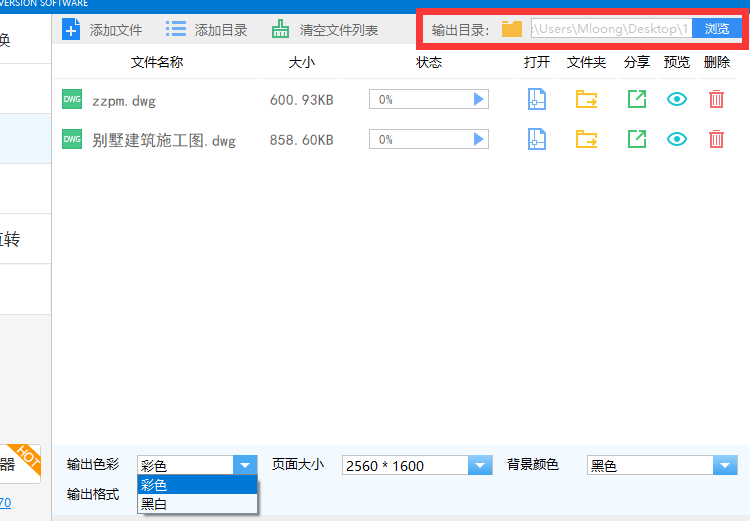
Task: Open the output folder for zzpm.dwg
Action: 586,99
